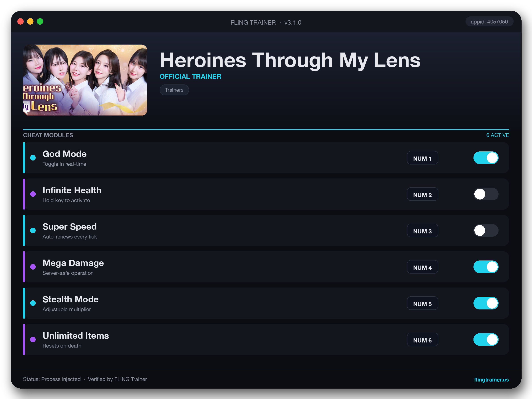The image size is (532, 399).
Task: Click the 'Toggle in real-time' description
Action: point(64,164)
